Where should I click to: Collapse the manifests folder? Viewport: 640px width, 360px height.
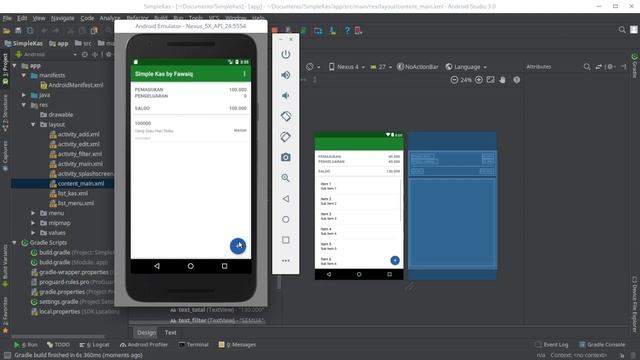click(x=24, y=75)
